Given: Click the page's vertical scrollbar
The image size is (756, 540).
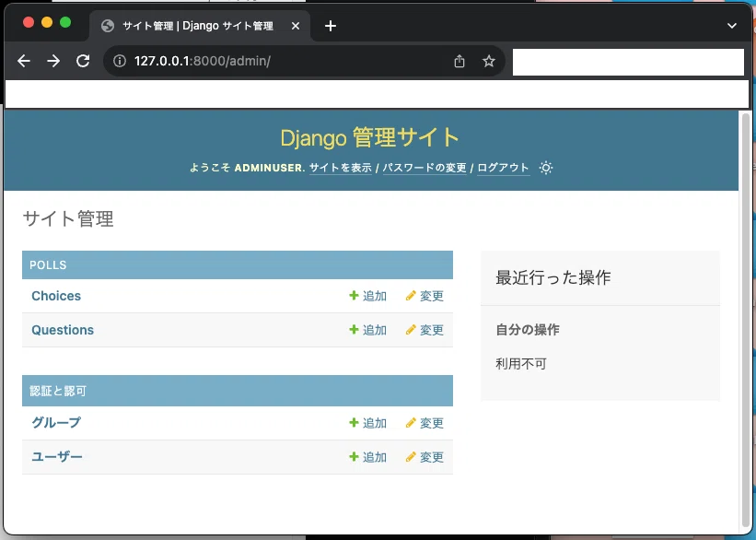Looking at the screenshot, I should coord(745,321).
